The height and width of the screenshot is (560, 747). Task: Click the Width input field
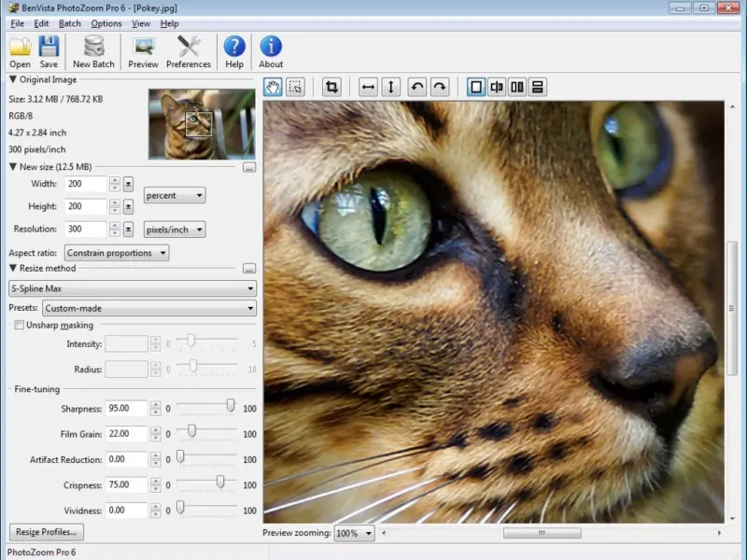point(86,184)
